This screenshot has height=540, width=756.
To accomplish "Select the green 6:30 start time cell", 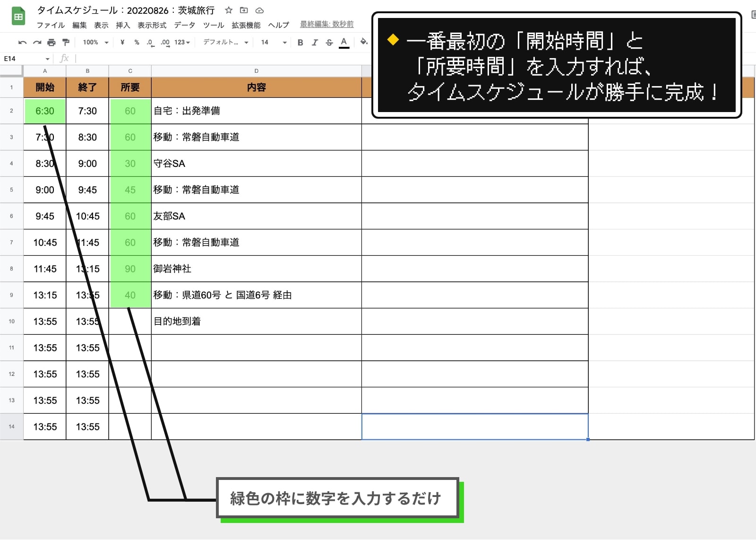I will click(45, 111).
